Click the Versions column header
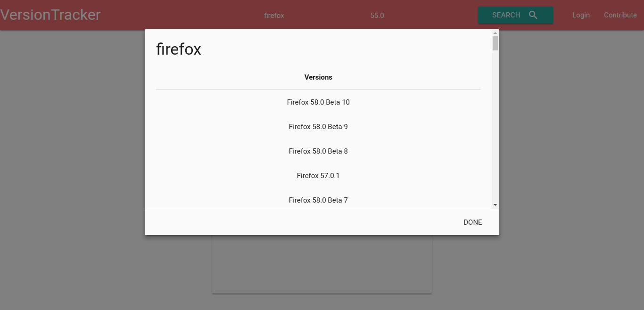 pyautogui.click(x=318, y=77)
